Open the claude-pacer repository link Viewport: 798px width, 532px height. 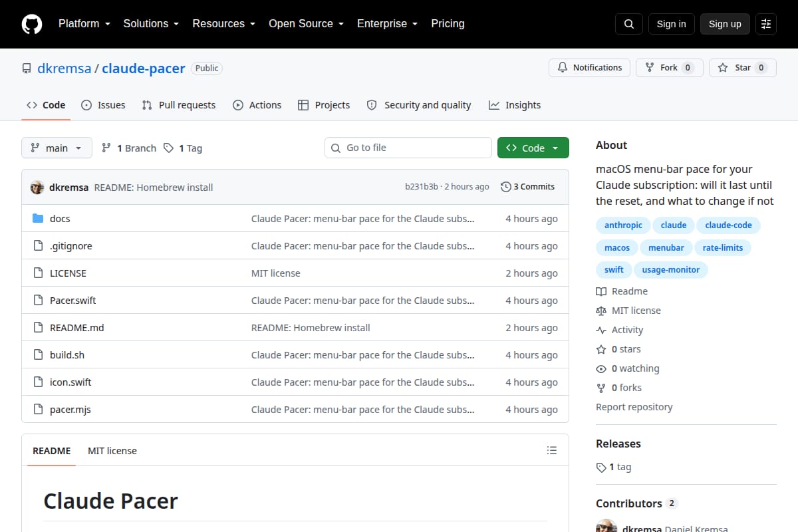144,68
